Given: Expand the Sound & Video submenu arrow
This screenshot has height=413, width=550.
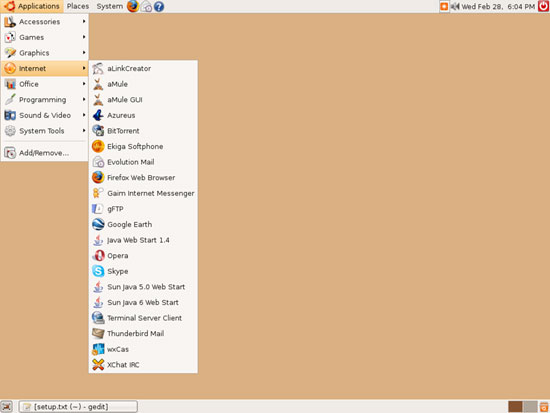Looking at the screenshot, I should click(84, 115).
